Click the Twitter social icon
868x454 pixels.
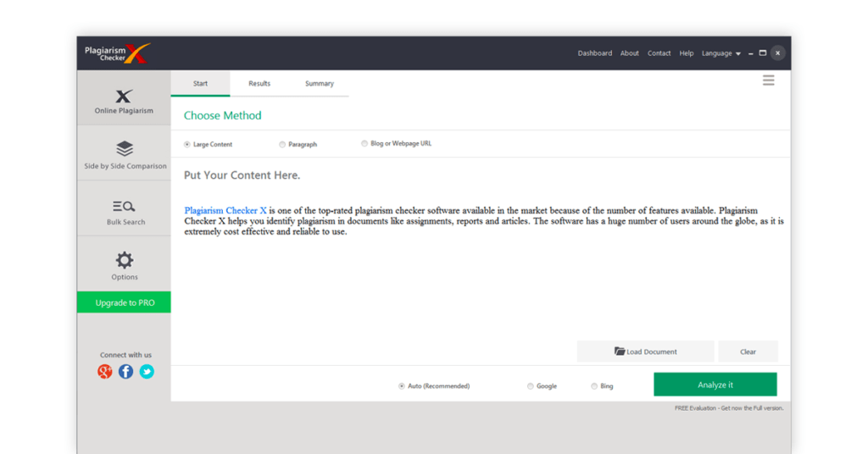147,371
